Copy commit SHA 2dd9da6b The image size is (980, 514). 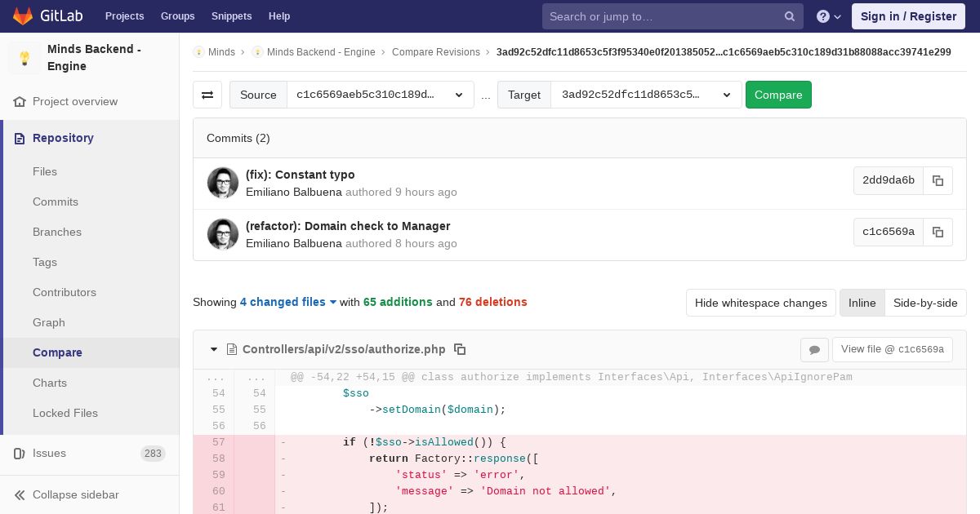pos(938,181)
